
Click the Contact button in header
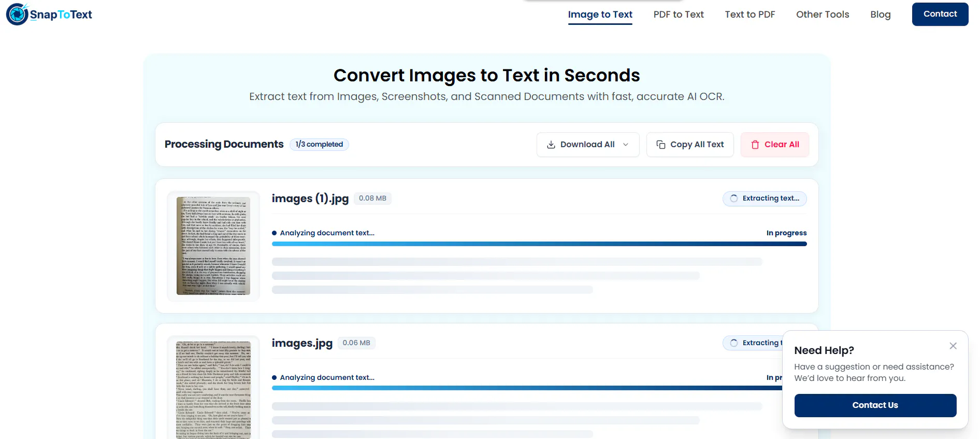(x=940, y=14)
